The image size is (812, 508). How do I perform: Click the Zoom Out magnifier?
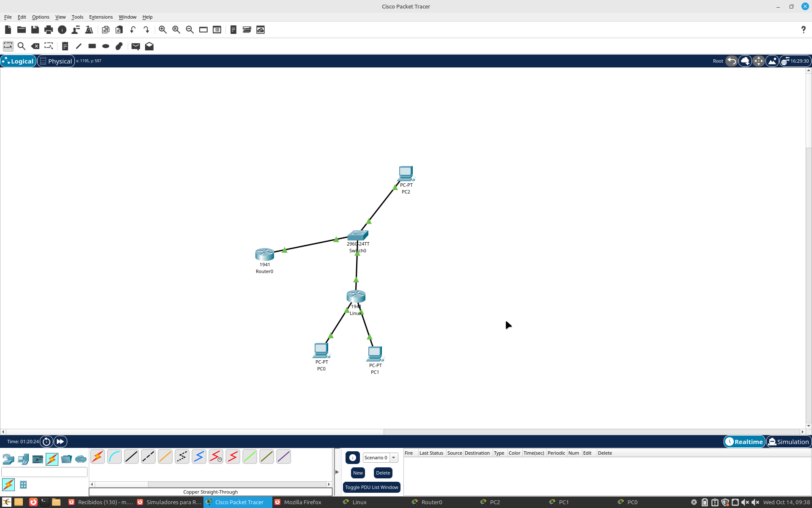point(190,30)
